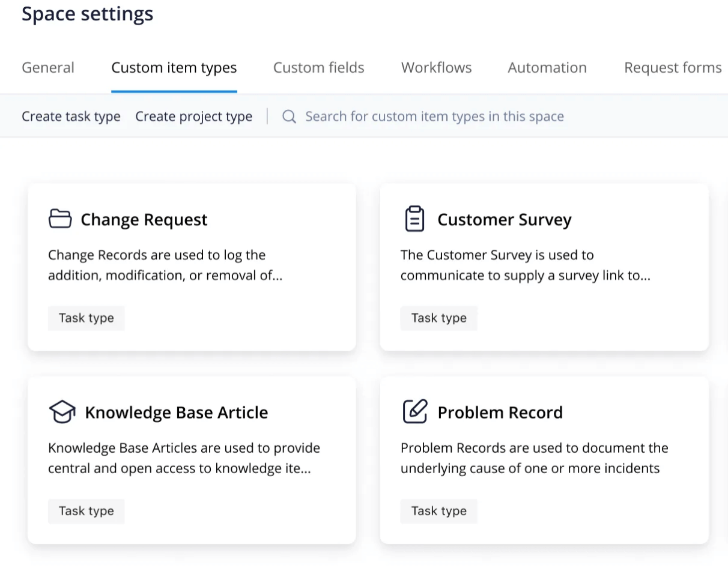Click the Problem Record description text

click(535, 458)
